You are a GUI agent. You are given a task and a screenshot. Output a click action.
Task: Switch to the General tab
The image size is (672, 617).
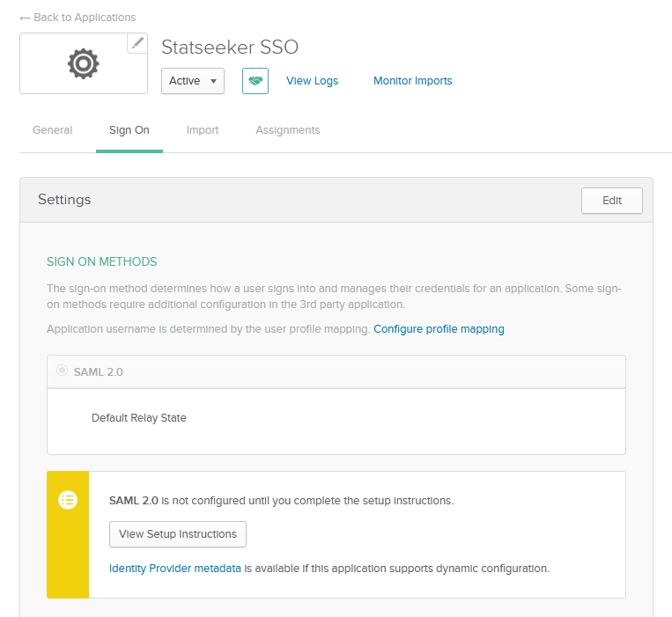[x=53, y=130]
